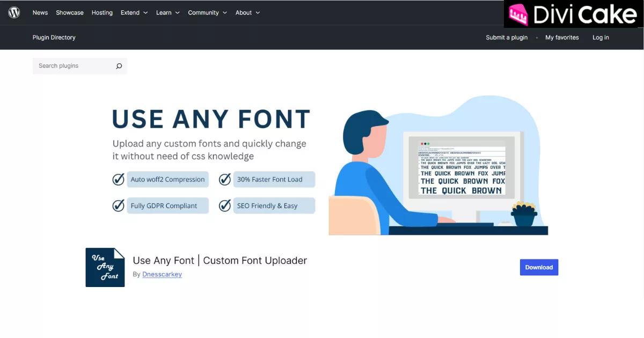Click the '30% Faster Font Load' label
The image size is (644, 338).
[274, 179]
